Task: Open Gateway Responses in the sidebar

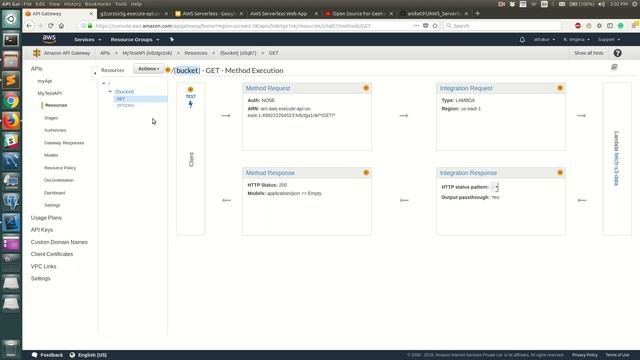Action: 64,143
